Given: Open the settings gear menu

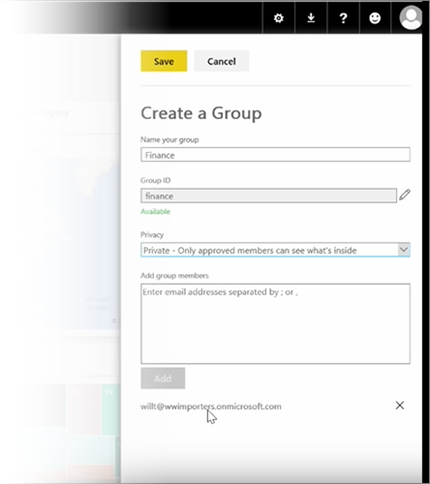Looking at the screenshot, I should 278,18.
